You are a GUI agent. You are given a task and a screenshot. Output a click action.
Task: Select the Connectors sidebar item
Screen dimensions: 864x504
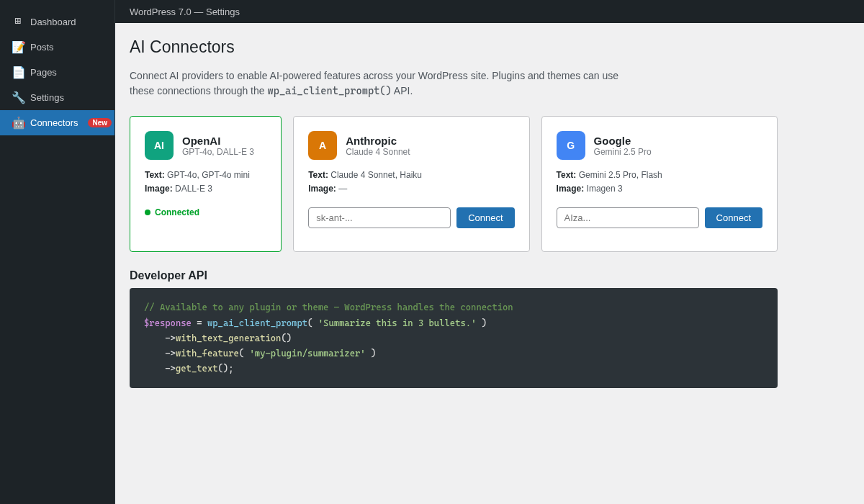click(x=58, y=122)
